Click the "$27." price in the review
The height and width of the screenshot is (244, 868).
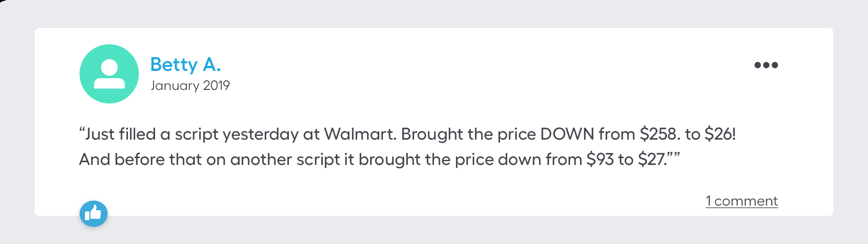[x=652, y=160]
